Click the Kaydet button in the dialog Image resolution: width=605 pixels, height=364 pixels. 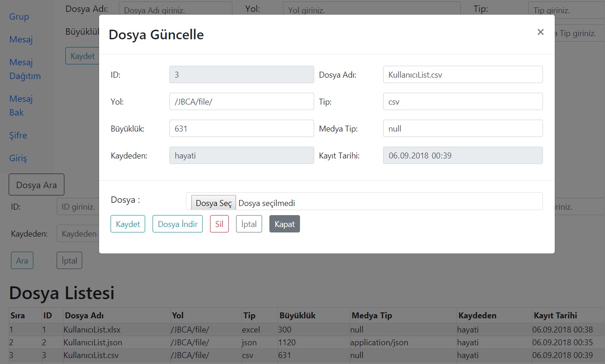pos(128,224)
